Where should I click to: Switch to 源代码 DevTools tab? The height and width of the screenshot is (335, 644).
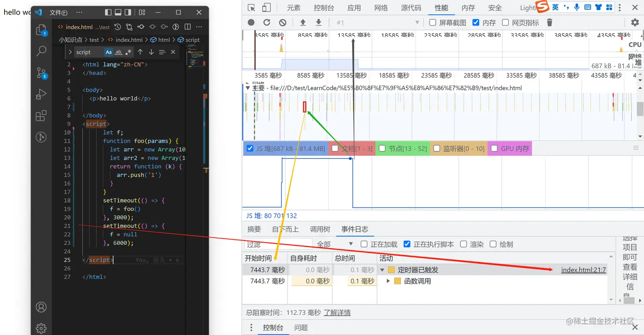click(411, 8)
